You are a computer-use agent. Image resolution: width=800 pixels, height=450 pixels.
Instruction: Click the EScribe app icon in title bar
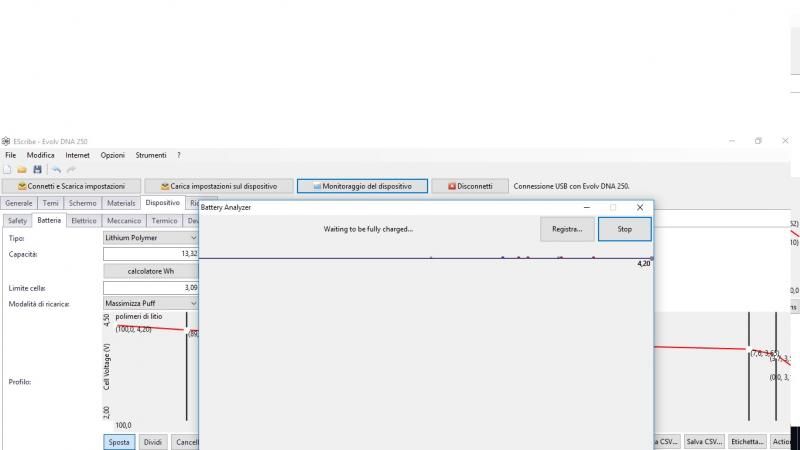6,141
